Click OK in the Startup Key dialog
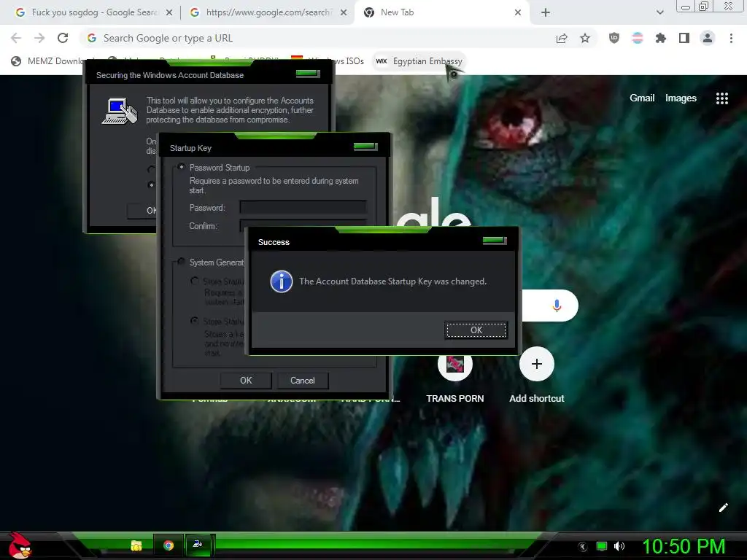The height and width of the screenshot is (560, 747). 246,381
